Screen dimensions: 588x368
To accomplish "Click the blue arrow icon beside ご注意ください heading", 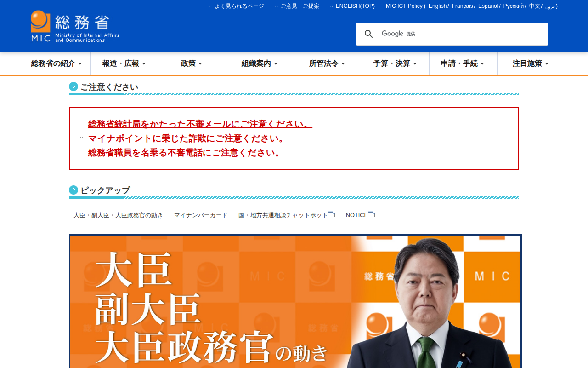I will (x=73, y=86).
